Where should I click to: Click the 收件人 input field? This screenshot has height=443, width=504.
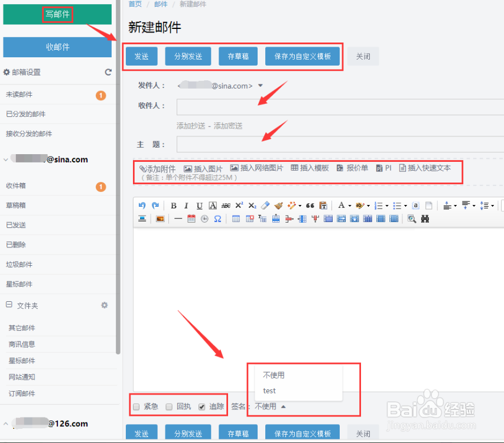340,107
